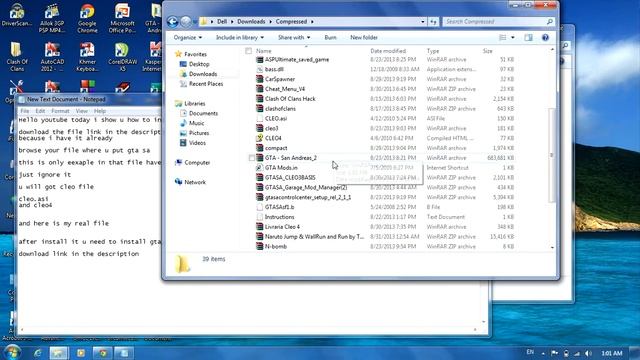Click the file list vertical scrollbar thumb
Image resolution: width=640 pixels, height=360 pixels.
click(x=552, y=155)
